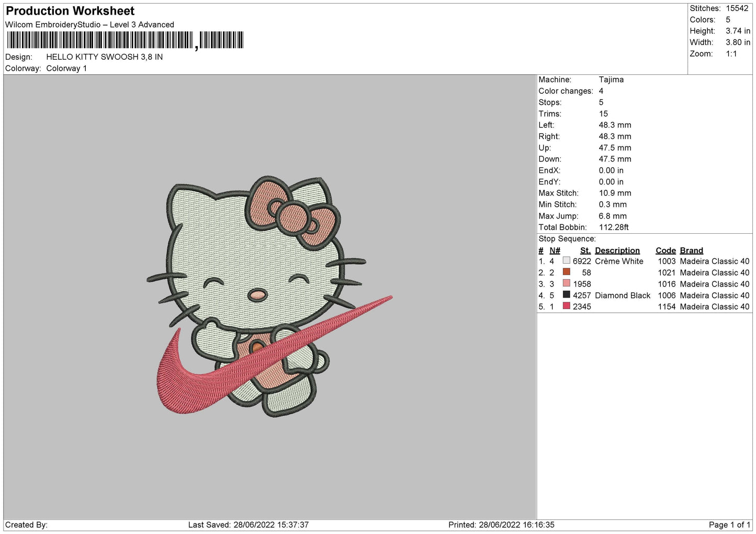
Task: Click the 'Created By:' footer label
Action: point(26,525)
